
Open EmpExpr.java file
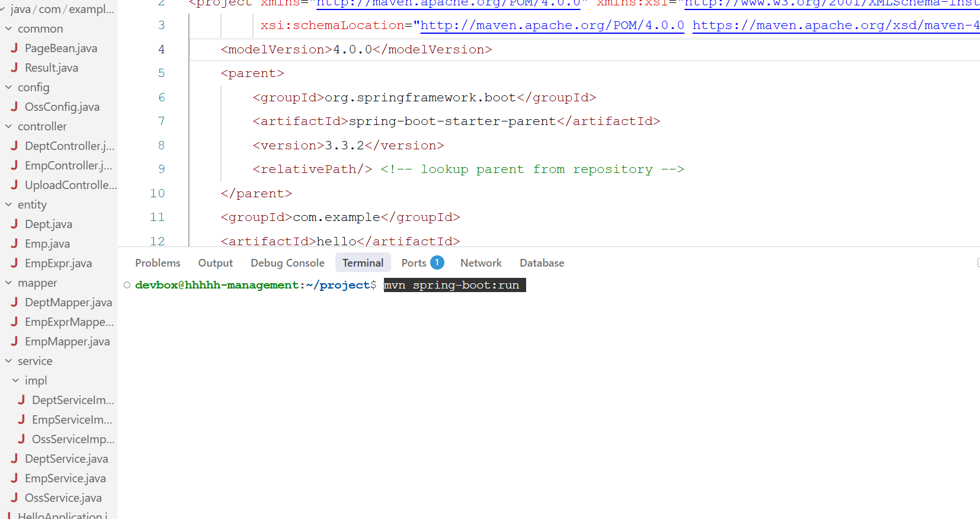point(59,263)
